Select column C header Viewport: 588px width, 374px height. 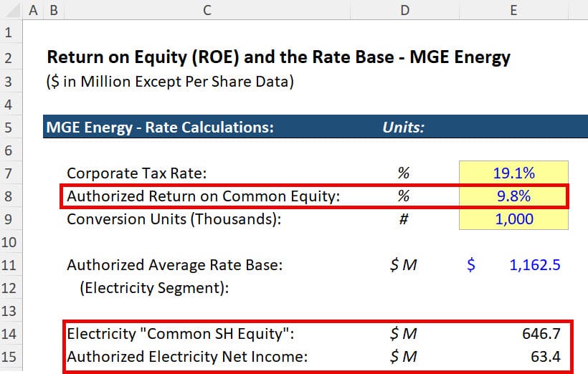207,10
